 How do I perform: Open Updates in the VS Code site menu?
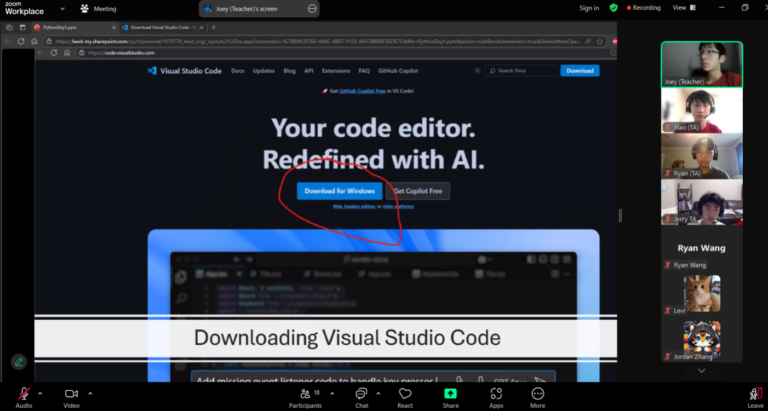(264, 71)
